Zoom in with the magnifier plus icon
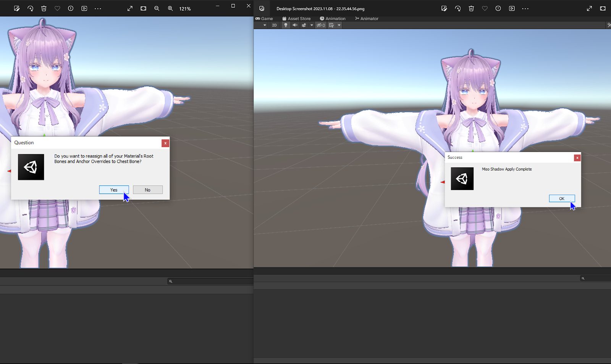611x364 pixels. [170, 8]
